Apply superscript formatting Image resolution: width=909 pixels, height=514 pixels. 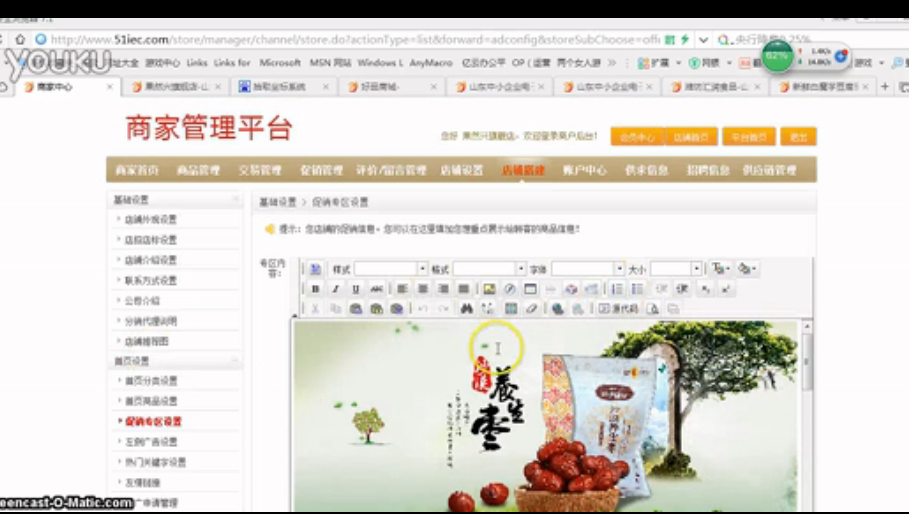point(726,289)
